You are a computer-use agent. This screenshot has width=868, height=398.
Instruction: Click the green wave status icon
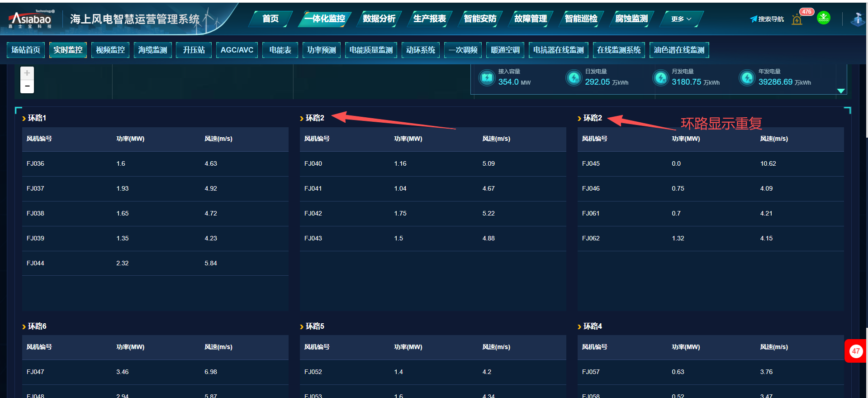[x=823, y=18]
